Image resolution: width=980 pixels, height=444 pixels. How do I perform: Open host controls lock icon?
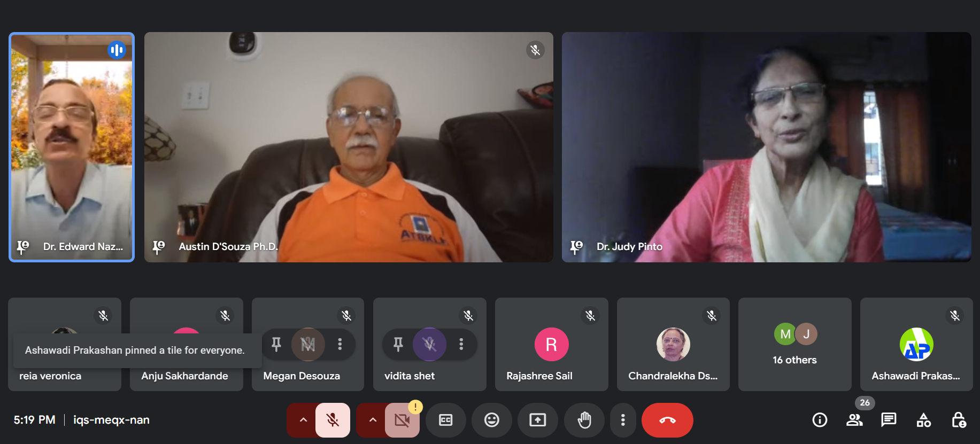(x=958, y=420)
